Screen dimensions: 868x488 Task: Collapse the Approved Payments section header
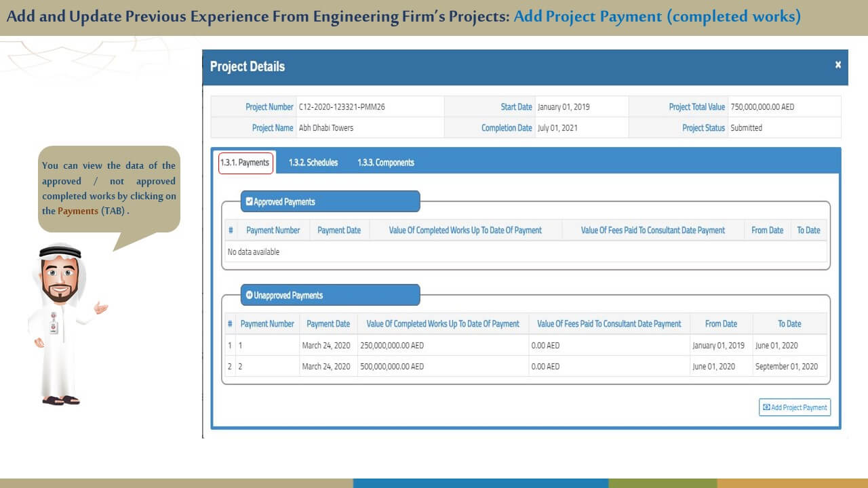point(330,202)
